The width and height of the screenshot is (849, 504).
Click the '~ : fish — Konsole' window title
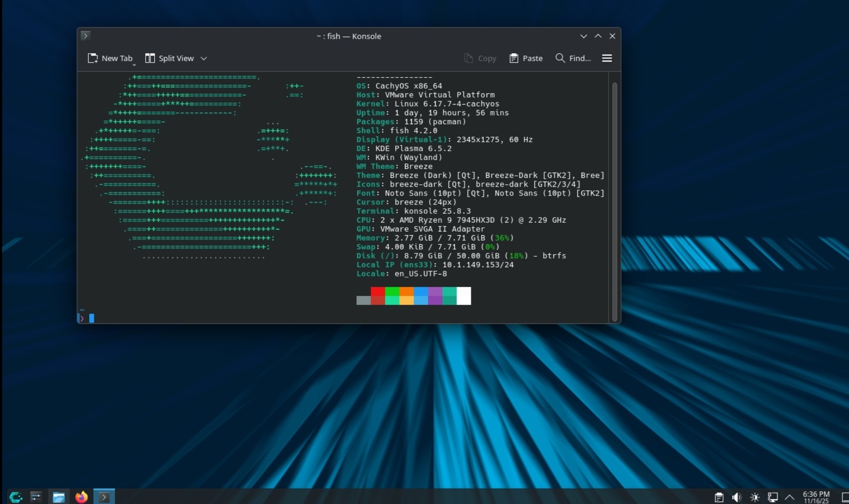click(x=349, y=36)
